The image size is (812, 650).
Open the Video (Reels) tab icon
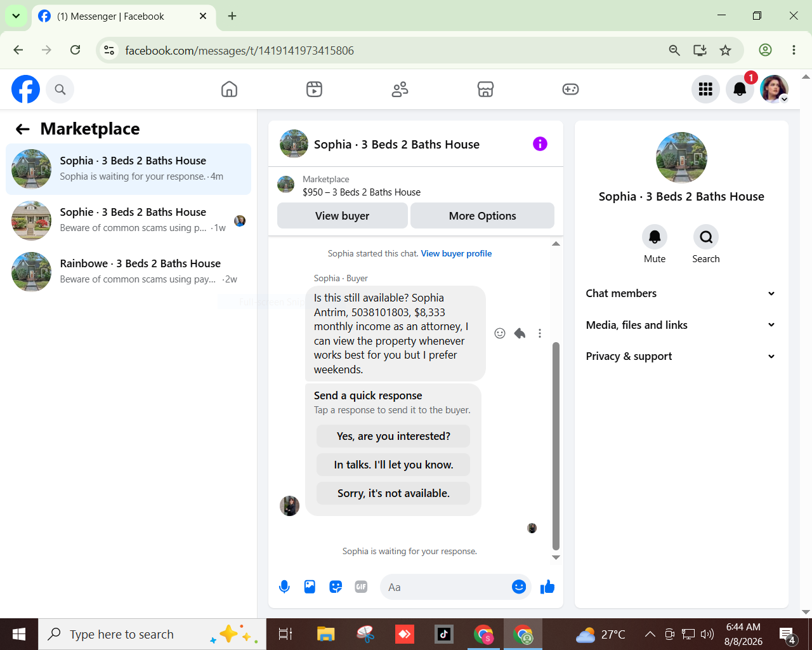[x=314, y=90]
